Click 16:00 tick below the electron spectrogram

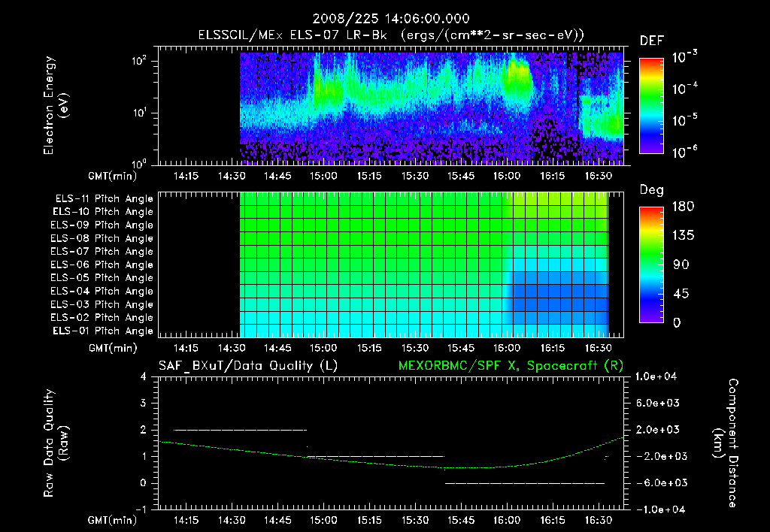[x=507, y=176]
